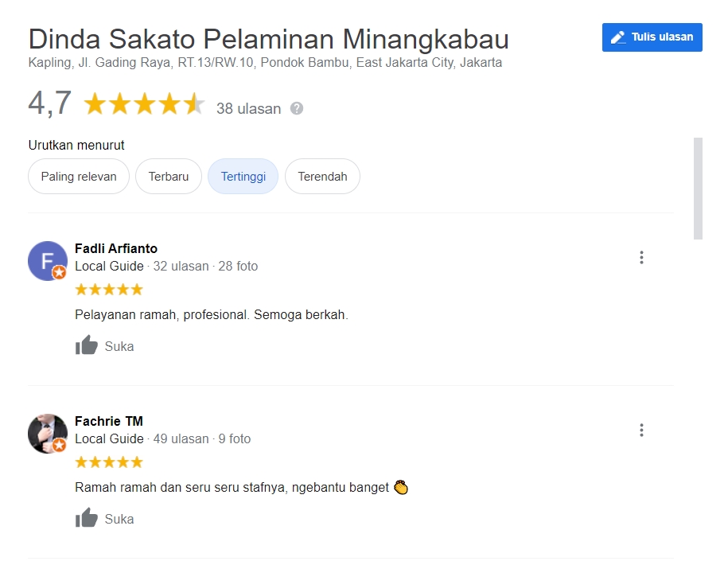
Task: Click the overall 4,7 star rating graphic
Action: (x=144, y=104)
